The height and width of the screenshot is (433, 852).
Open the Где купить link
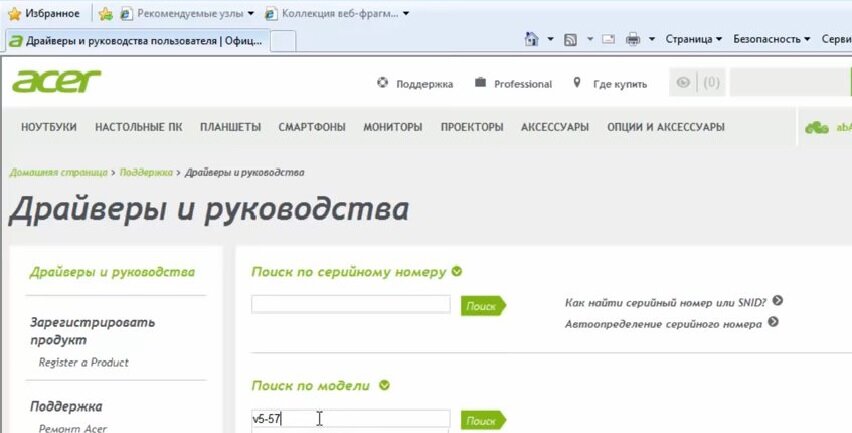[x=620, y=84]
